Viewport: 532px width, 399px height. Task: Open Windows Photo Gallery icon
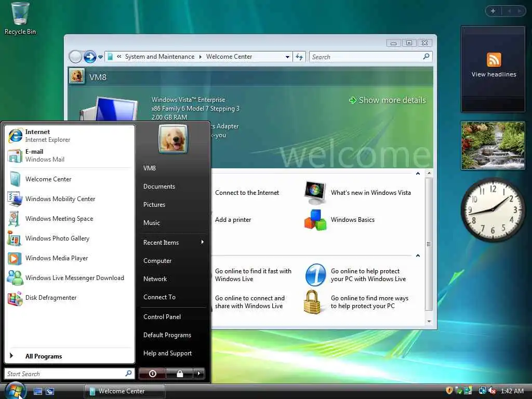15,238
